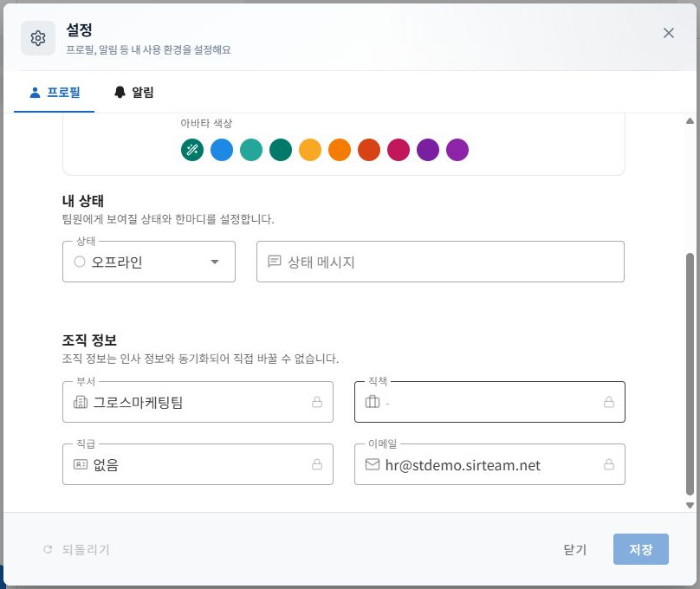Screen dimensions: 700x589
Task: Close the settings dialog with X
Action: coord(668,33)
